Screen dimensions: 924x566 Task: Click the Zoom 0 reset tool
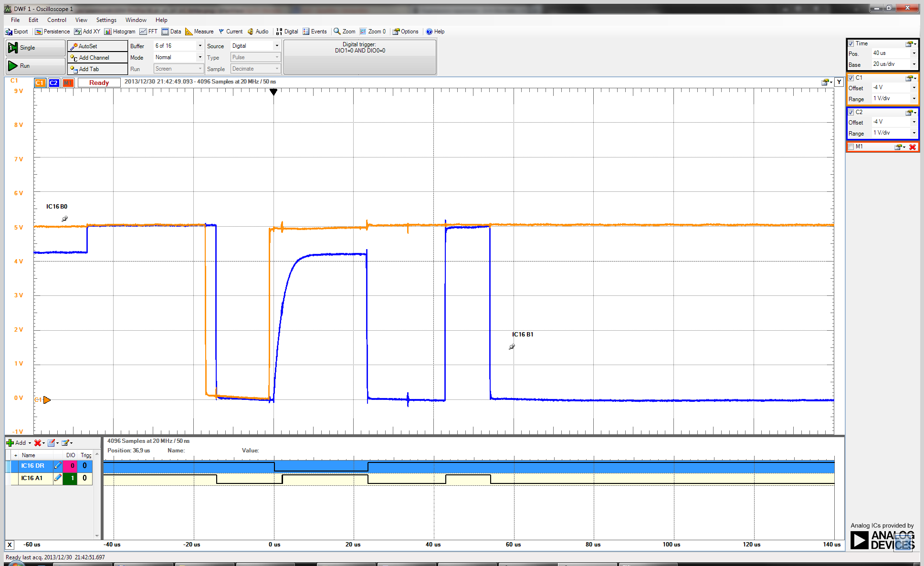pyautogui.click(x=373, y=31)
